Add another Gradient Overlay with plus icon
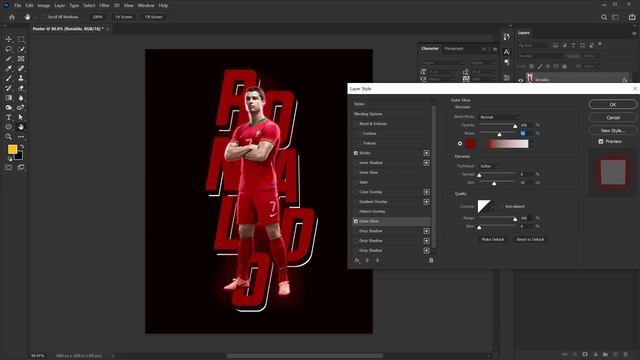 tap(426, 202)
